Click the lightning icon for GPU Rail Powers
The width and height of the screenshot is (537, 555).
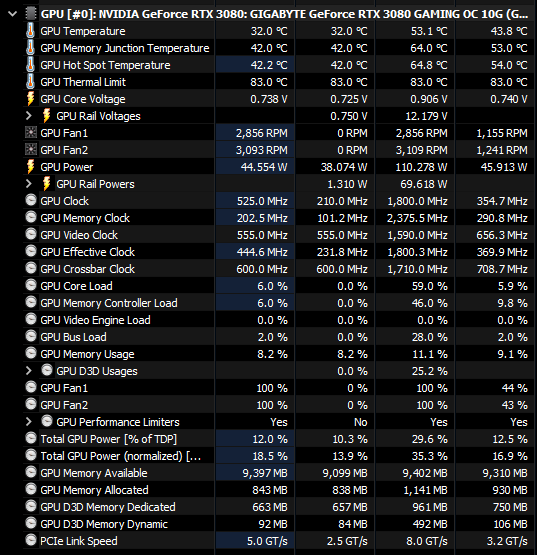coord(46,184)
